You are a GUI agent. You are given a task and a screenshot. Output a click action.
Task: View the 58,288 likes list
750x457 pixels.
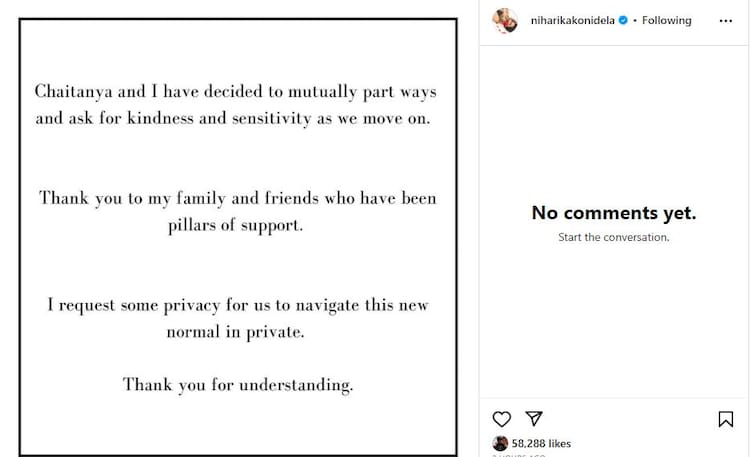click(541, 443)
